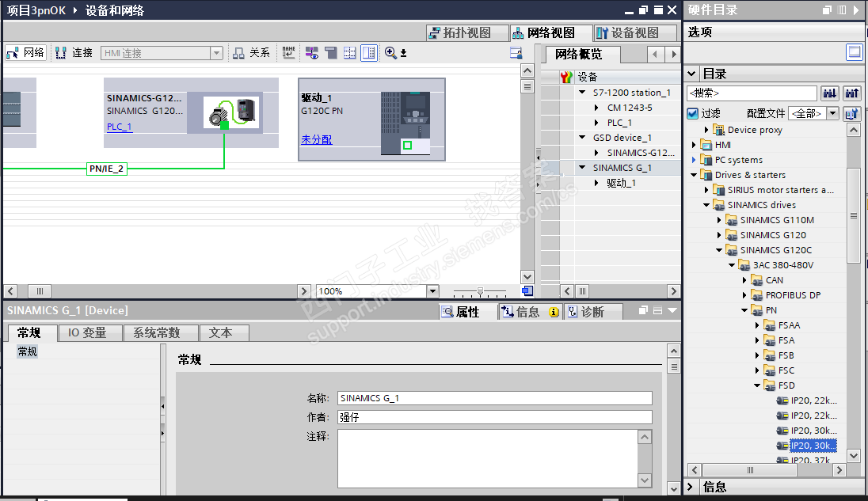This screenshot has height=501, width=868.
Task: Click the search downward icon in catalog
Action: [x=829, y=93]
